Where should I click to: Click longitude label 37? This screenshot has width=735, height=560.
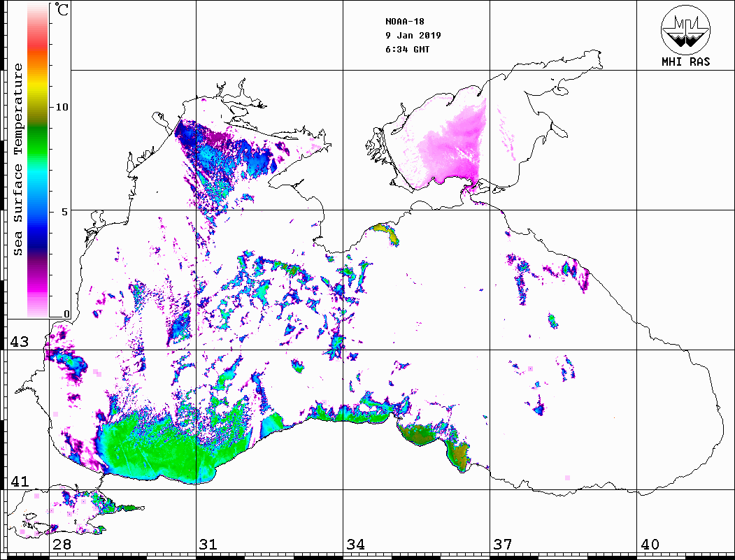click(503, 545)
